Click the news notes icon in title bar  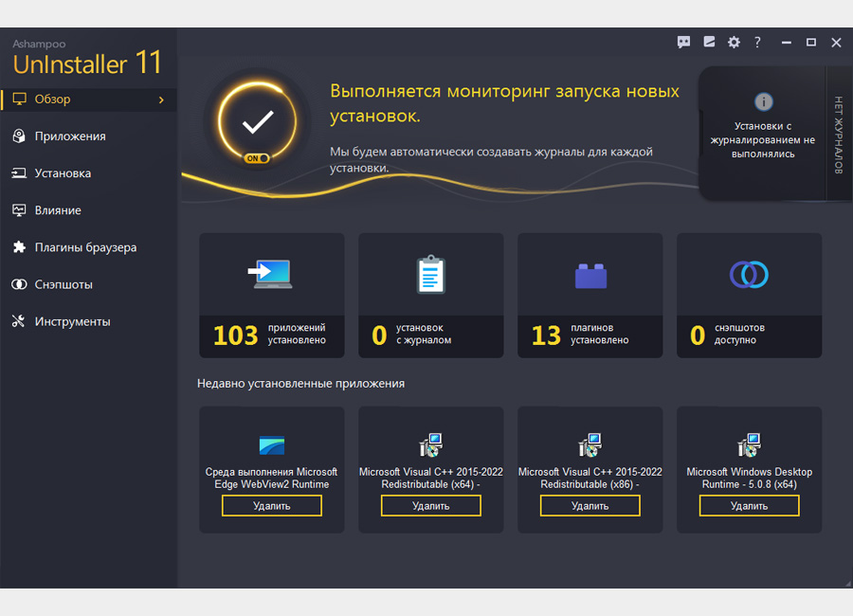click(x=709, y=42)
